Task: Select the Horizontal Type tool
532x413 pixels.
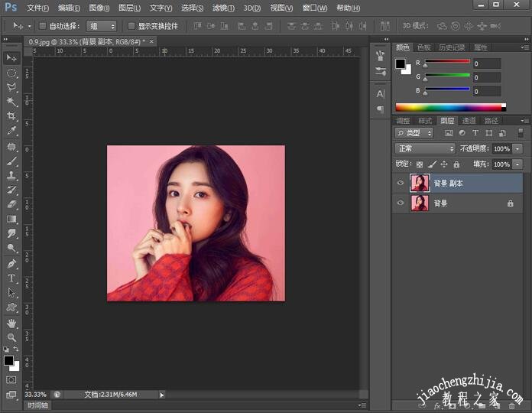Action: [x=11, y=278]
